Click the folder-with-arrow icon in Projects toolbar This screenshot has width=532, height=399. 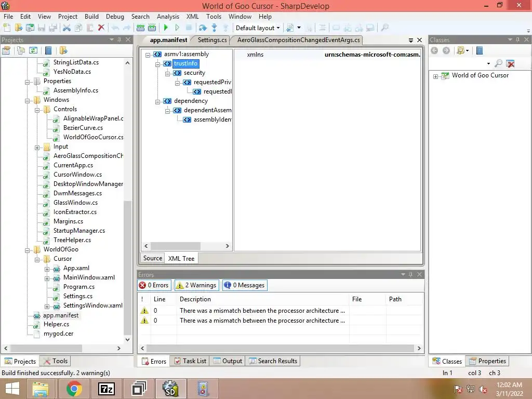(63, 51)
